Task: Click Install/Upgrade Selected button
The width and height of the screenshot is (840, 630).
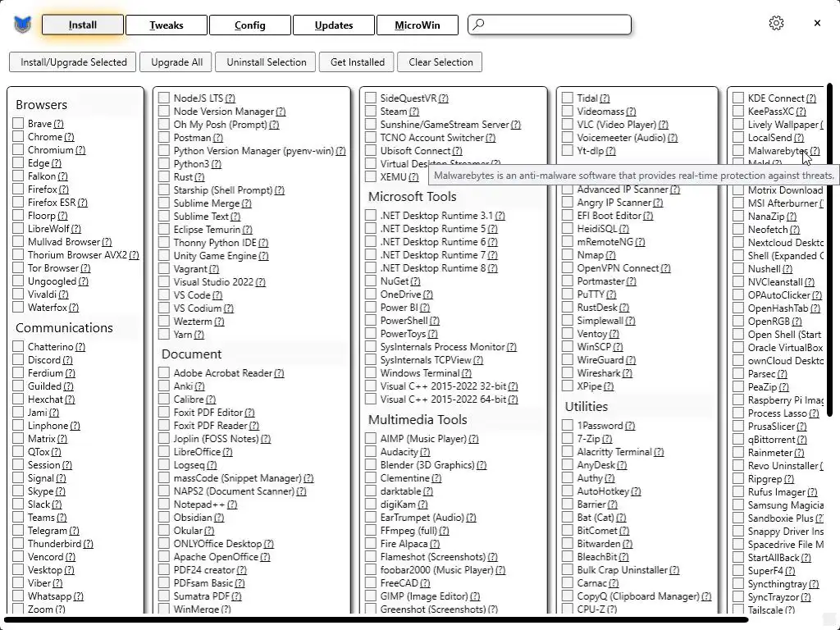Action: 73,62
